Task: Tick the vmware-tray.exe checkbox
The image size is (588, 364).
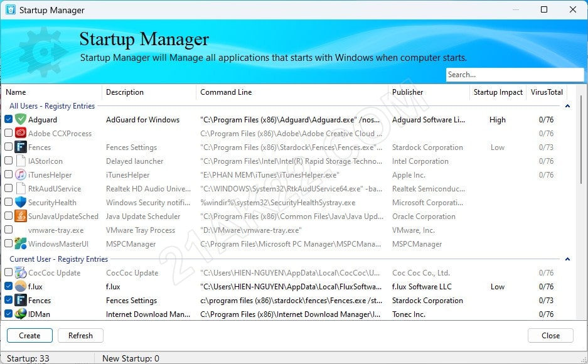Action: [8, 230]
